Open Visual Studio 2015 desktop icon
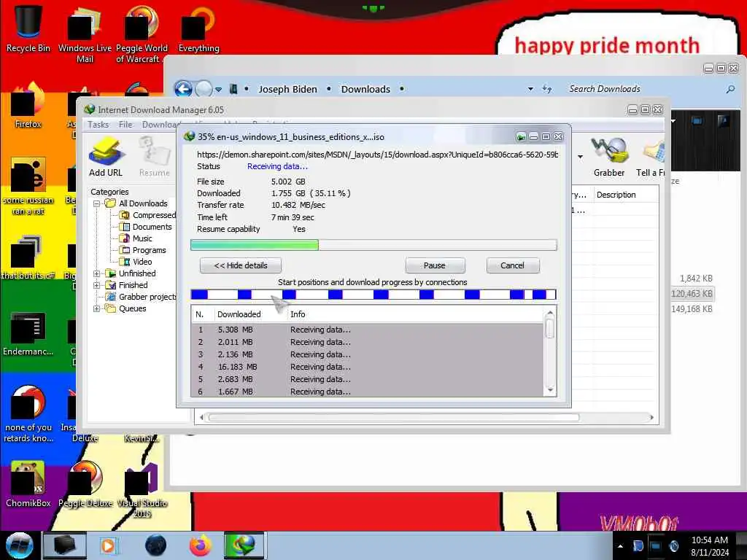Image resolution: width=747 pixels, height=560 pixels. (x=142, y=489)
